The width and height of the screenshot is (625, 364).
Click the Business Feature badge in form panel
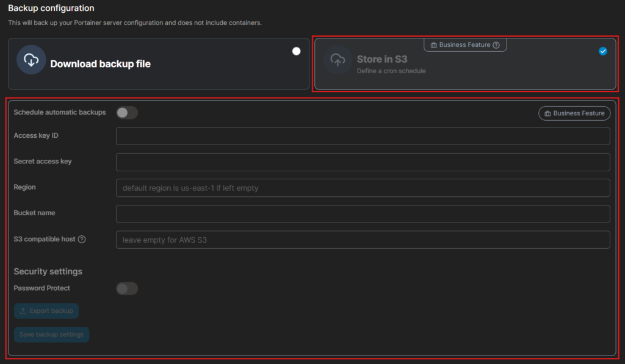[574, 113]
